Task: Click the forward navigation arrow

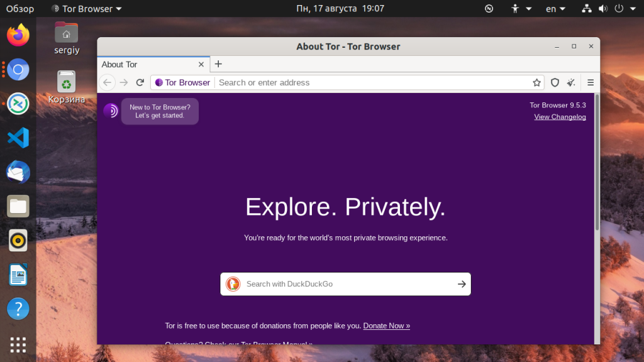Action: [123, 82]
